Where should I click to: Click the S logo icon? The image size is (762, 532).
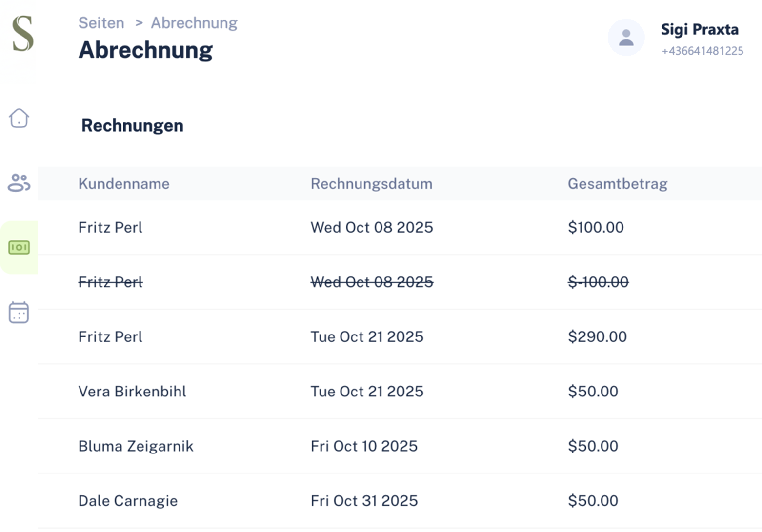(23, 34)
